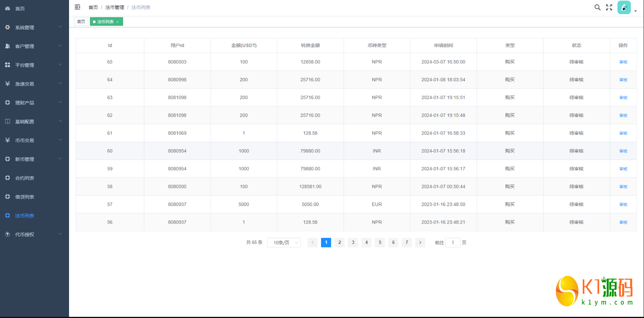Click 审核 for record Id 63
The width and height of the screenshot is (644, 318).
[x=623, y=98]
